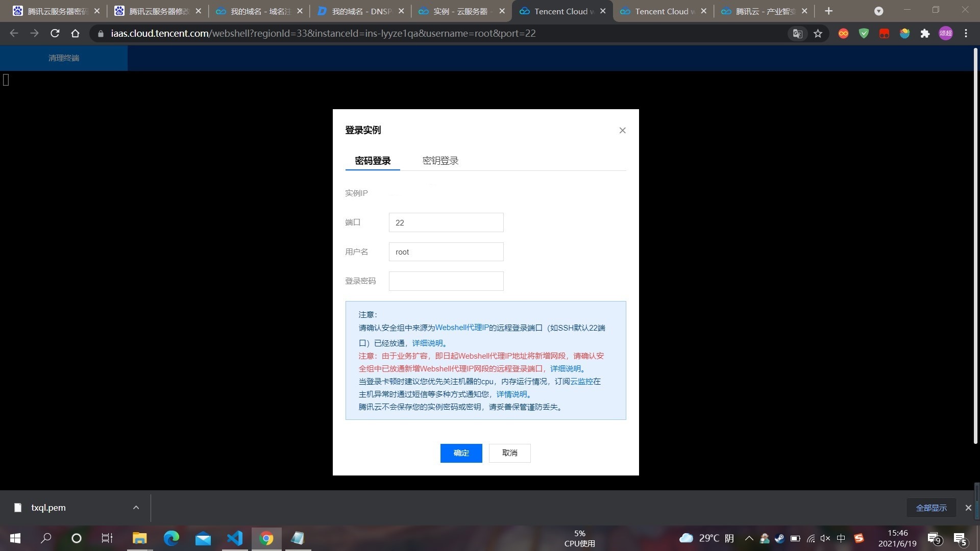Screen dimensions: 980x551
Task: Click 全部显示 downloads button
Action: 931,508
